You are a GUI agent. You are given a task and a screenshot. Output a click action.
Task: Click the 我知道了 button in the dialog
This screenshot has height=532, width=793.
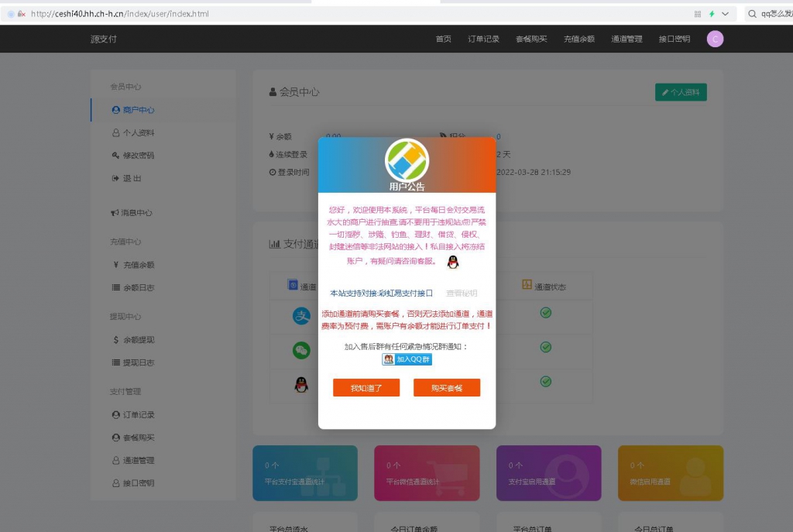click(x=366, y=388)
